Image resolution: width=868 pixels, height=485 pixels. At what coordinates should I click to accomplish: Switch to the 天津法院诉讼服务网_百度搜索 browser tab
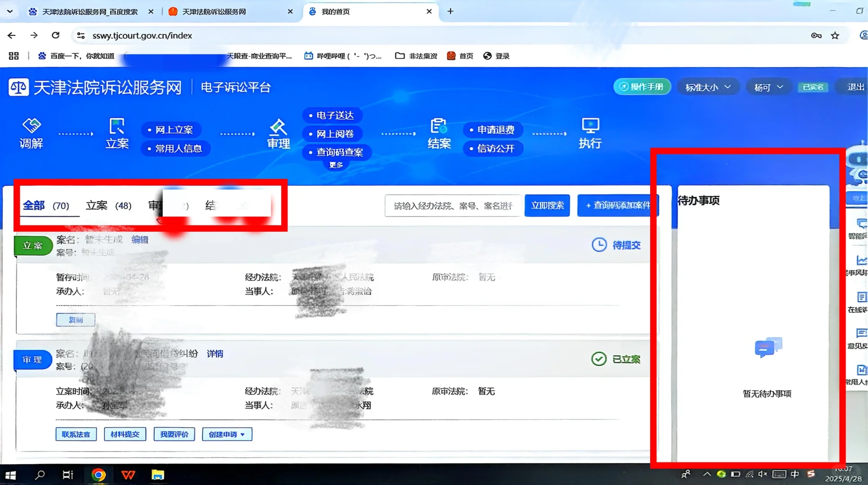[90, 12]
